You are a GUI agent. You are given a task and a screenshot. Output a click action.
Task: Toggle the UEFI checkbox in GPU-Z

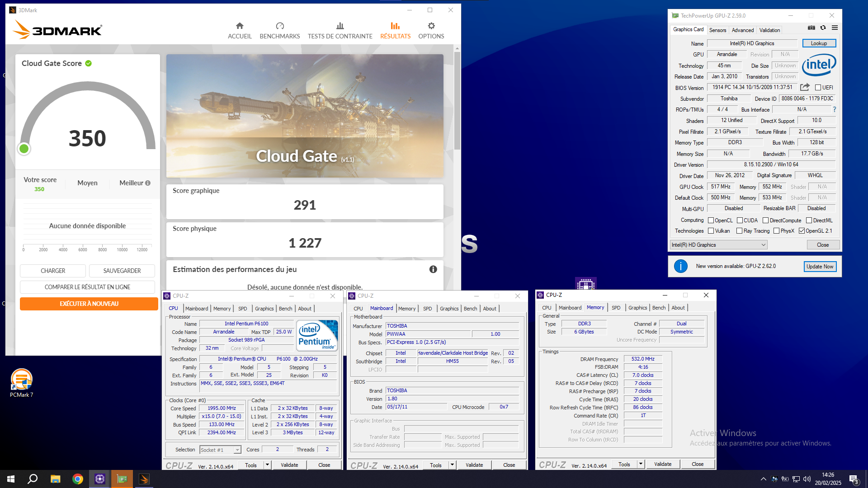818,88
